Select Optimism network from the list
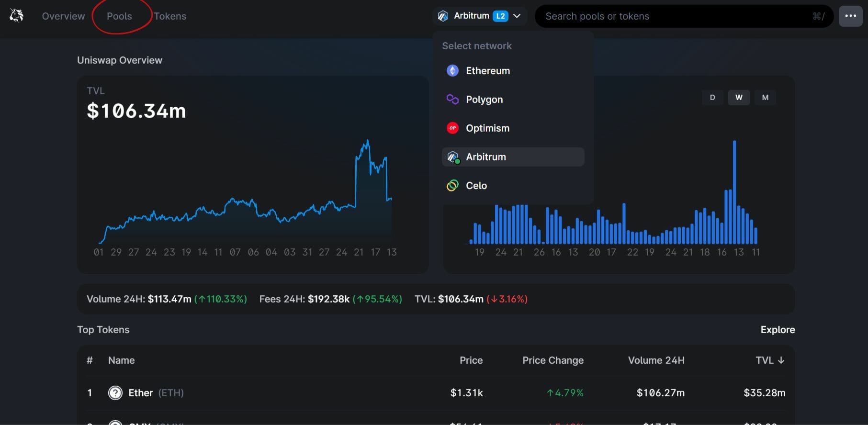This screenshot has height=425, width=868. (513, 128)
